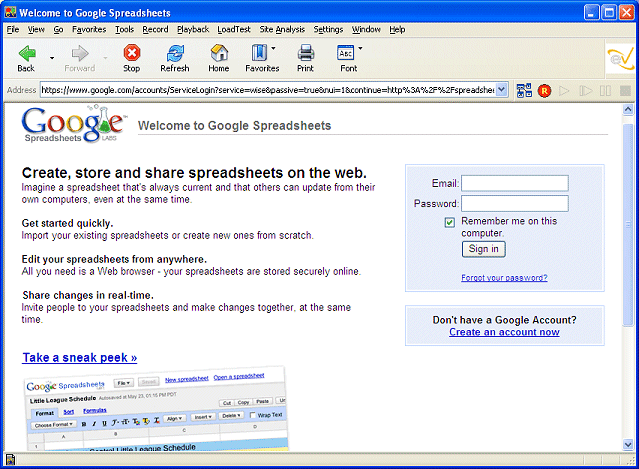Click the pause playback icon
Screen dimensions: 639x469
tap(605, 90)
